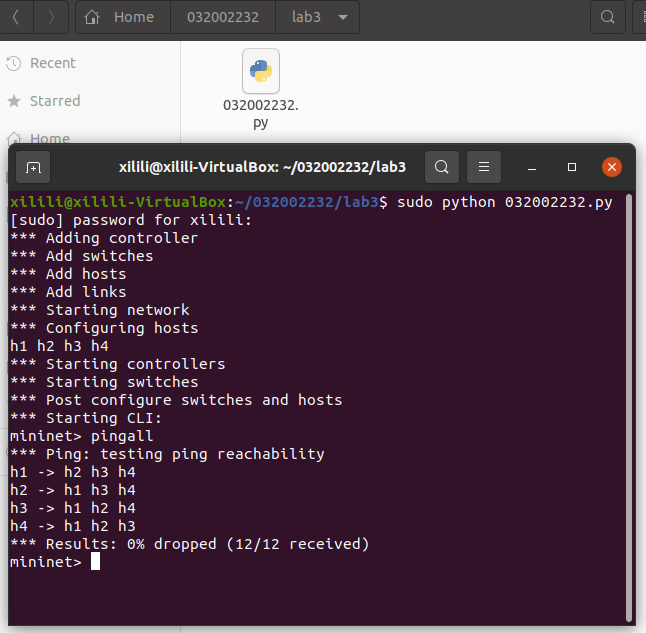Click the '*** Adding controller' line
This screenshot has height=633, width=646.
click(104, 238)
